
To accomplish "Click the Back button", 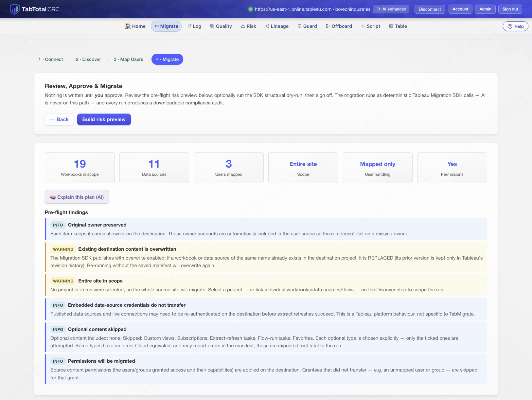I will pyautogui.click(x=59, y=119).
